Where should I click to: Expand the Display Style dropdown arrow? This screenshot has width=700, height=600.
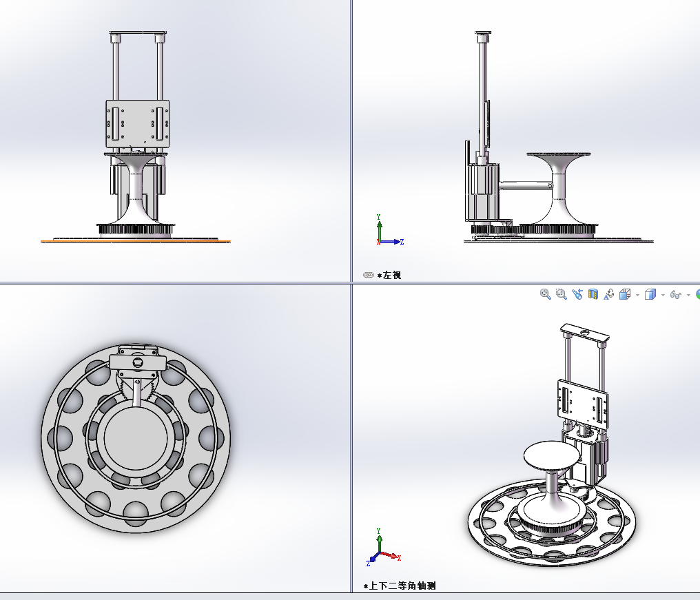coord(663,295)
